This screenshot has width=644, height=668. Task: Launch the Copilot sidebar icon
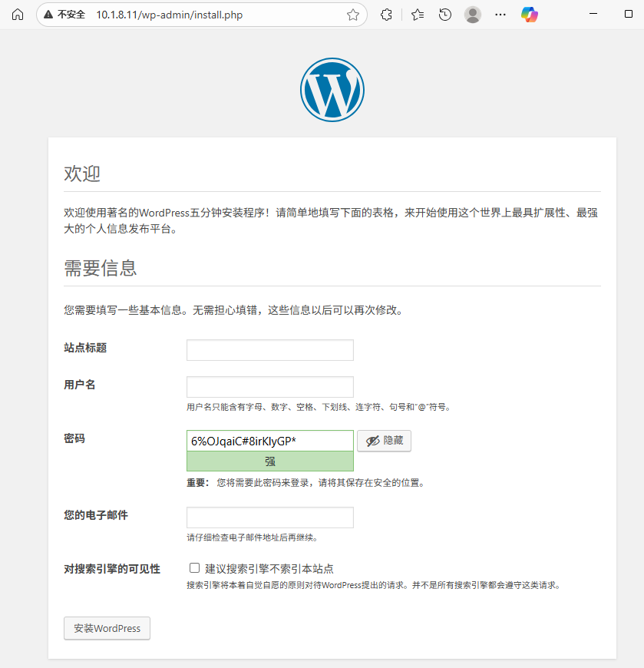[530, 15]
